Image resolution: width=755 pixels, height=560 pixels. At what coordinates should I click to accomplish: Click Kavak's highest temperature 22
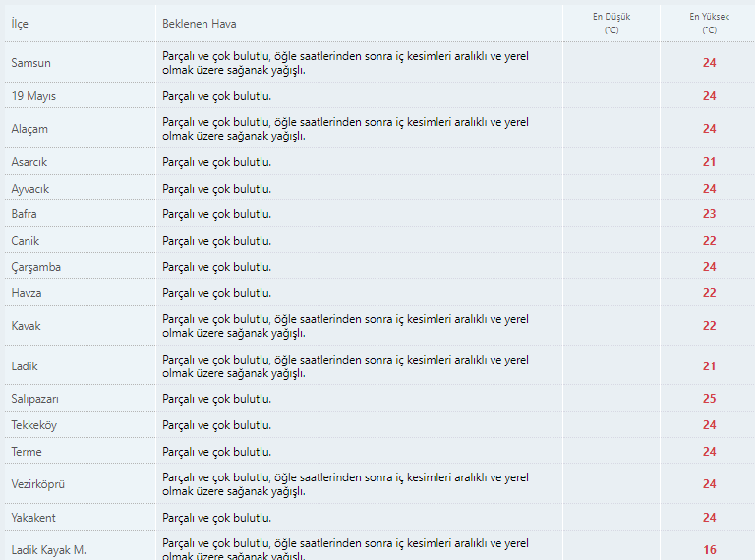709,326
